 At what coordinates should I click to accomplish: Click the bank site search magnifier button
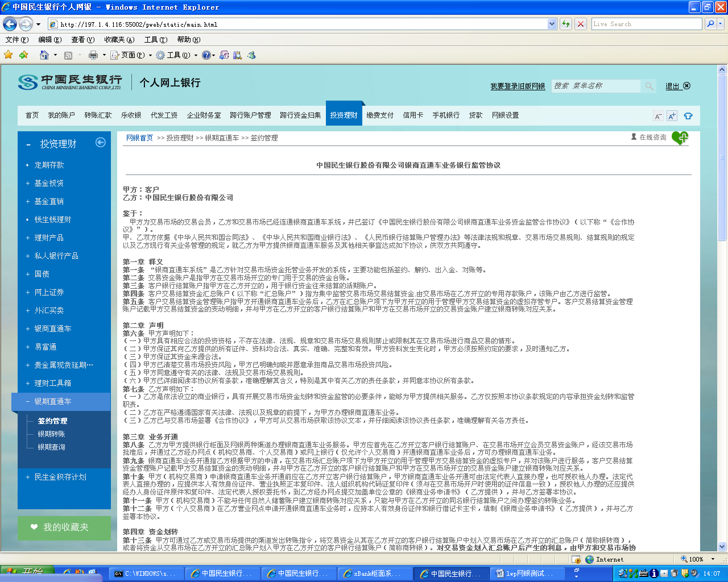tap(648, 86)
